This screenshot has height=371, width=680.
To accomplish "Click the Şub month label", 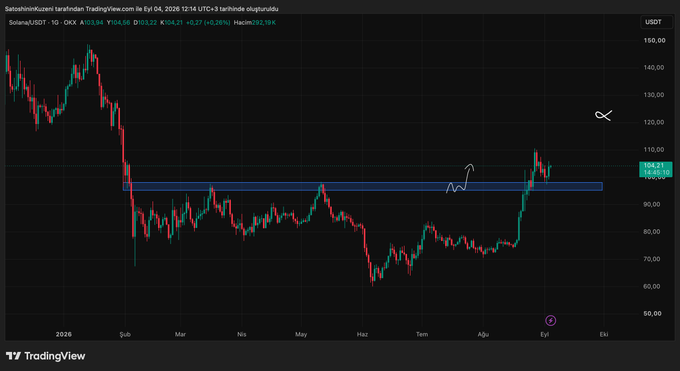I will (125, 335).
